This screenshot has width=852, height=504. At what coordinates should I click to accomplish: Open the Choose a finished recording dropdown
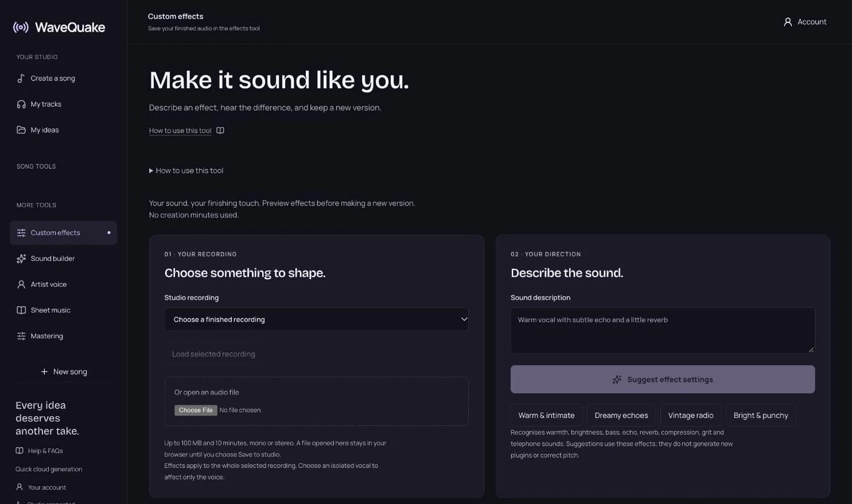(317, 319)
